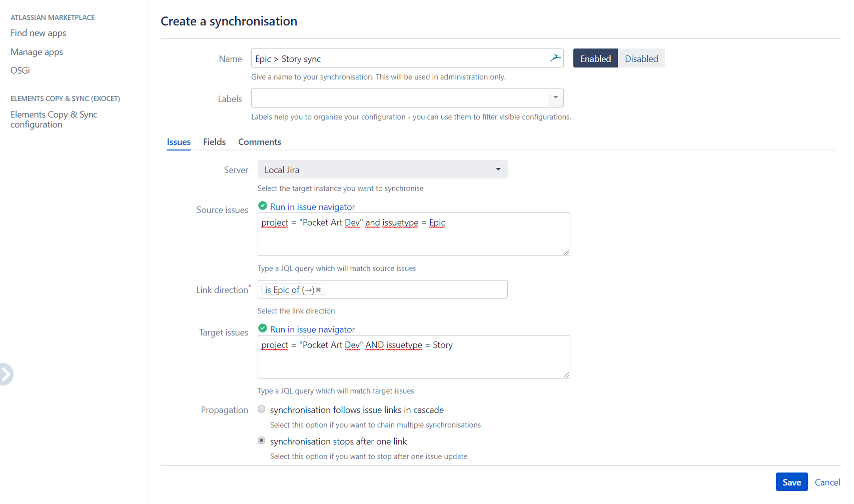Click green checkmark above Source issues query
This screenshot has height=504, width=854.
pos(262,206)
